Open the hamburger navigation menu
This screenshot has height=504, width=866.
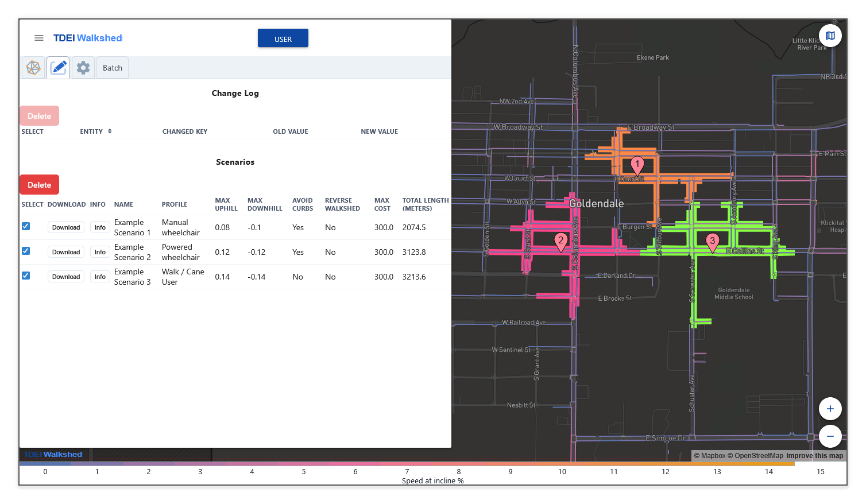click(39, 38)
